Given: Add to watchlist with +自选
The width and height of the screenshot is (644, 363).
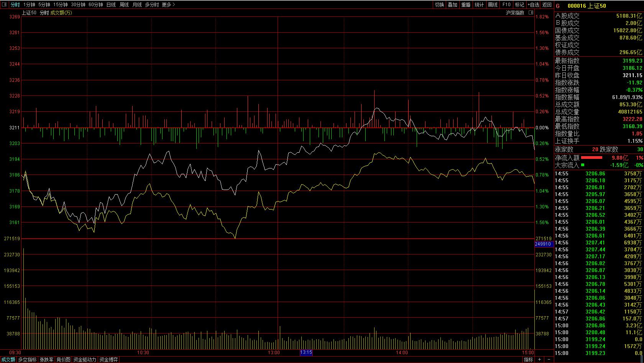Looking at the screenshot, I should click(x=533, y=5).
